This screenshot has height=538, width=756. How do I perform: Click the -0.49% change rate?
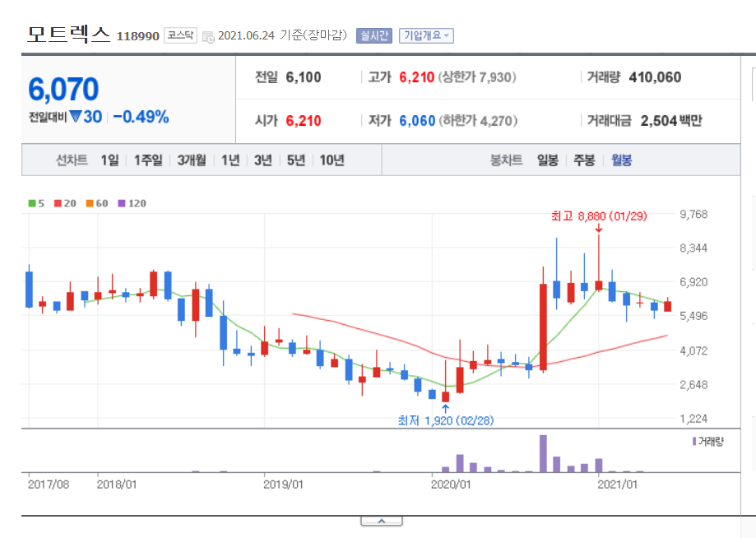[x=141, y=117]
